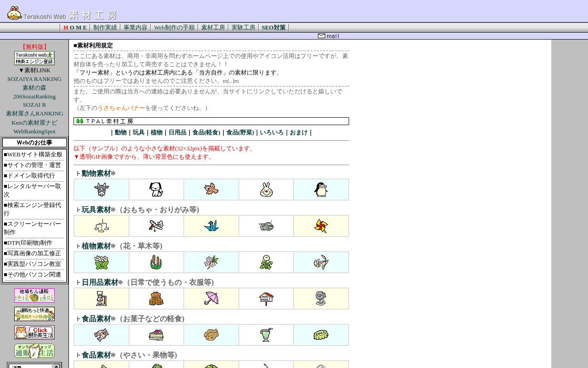
Task: Open the 通販美生活 hamster banner
Action: click(x=34, y=332)
